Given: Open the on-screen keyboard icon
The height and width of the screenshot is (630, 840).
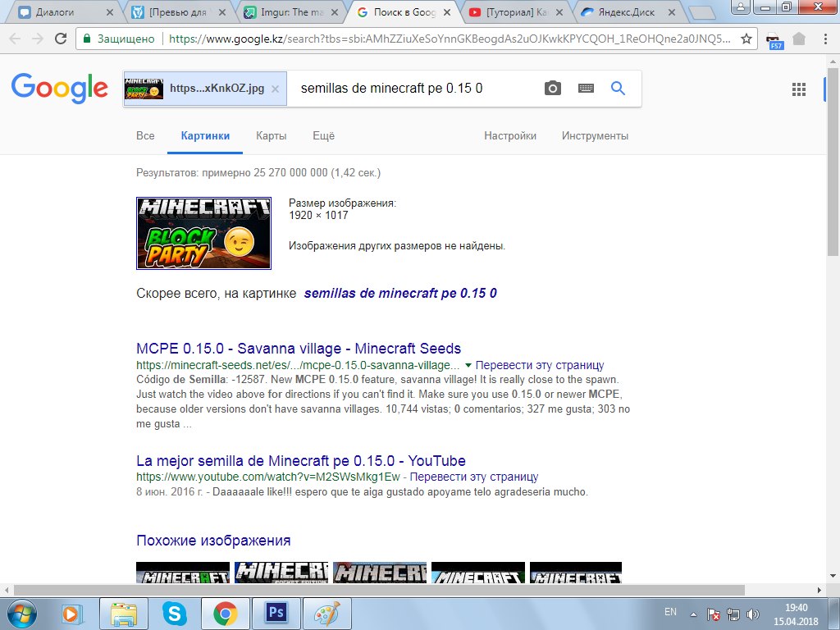Looking at the screenshot, I should [x=586, y=88].
